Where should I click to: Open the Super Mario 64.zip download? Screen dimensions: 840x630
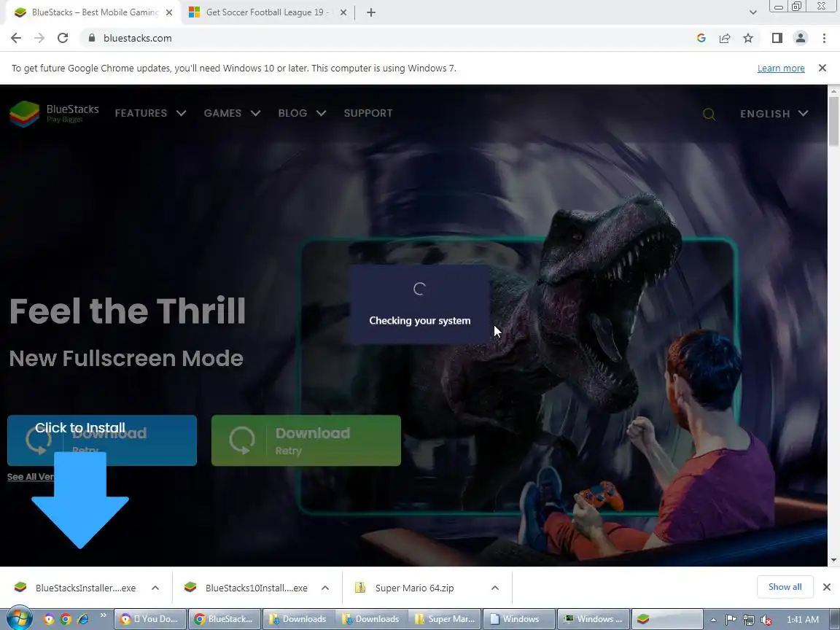coord(415,588)
